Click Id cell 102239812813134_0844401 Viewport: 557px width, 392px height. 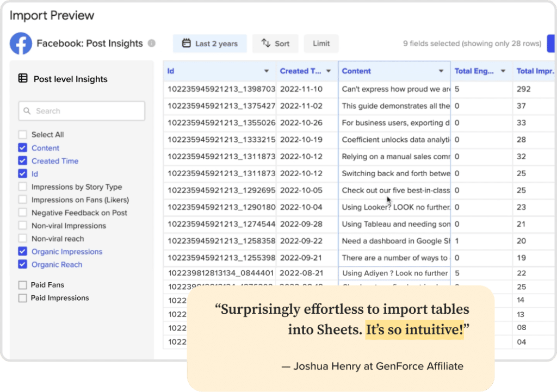(x=220, y=273)
